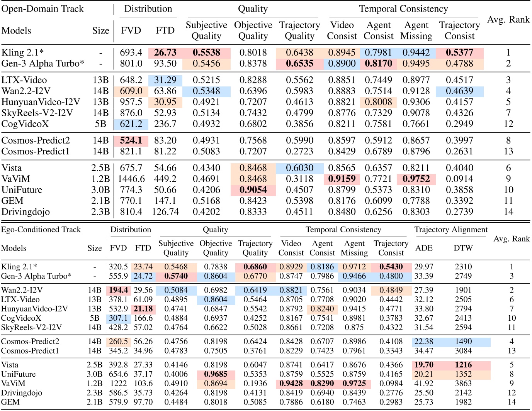Screen dimensions: 532x411
Task: Click the UniFuture Objective Quality value 0.9685
Action: pos(215,374)
